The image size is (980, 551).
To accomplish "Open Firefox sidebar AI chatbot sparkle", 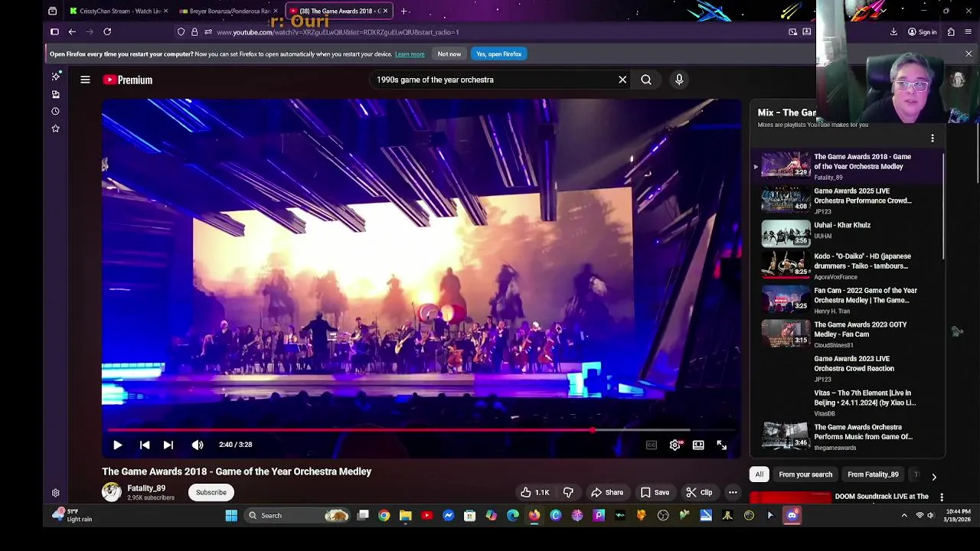I will [55, 77].
